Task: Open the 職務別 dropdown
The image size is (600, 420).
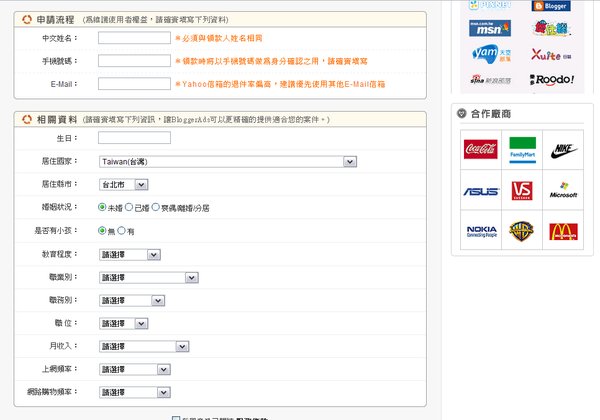Action: click(132, 301)
